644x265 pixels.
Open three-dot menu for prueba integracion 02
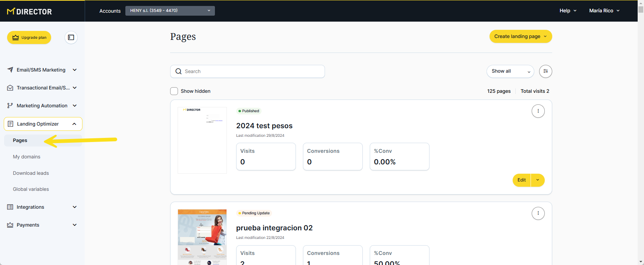[x=538, y=213]
